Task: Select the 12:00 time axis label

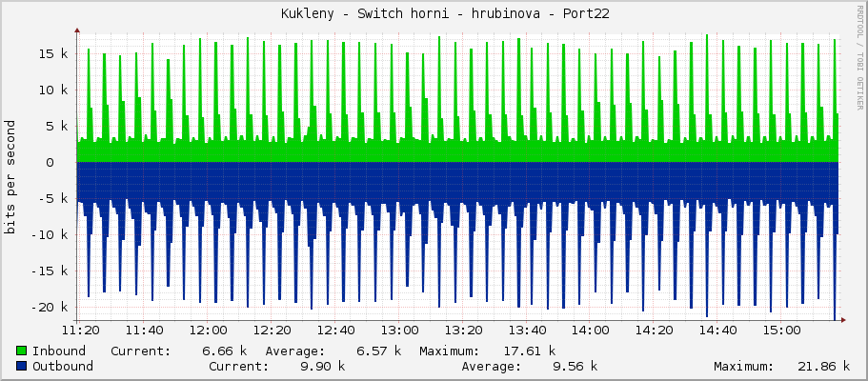Action: click(207, 331)
